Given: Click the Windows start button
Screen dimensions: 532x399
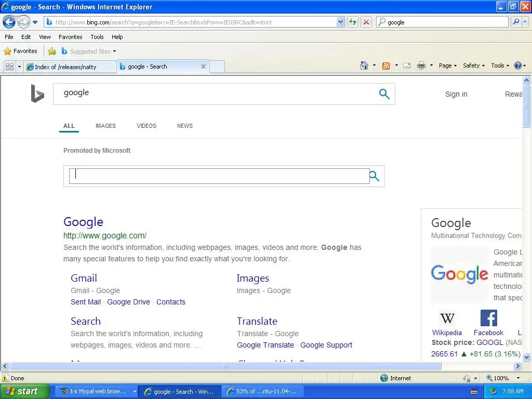Looking at the screenshot, I should click(24, 391).
